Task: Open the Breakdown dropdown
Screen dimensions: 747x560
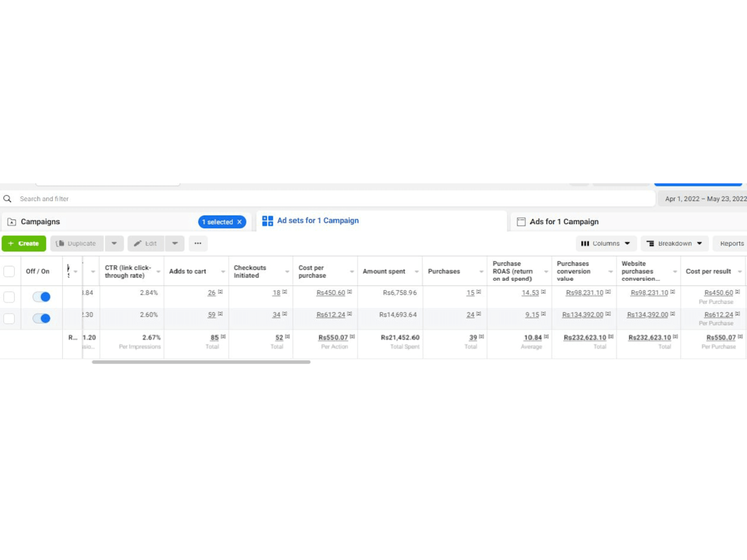Action: point(675,243)
